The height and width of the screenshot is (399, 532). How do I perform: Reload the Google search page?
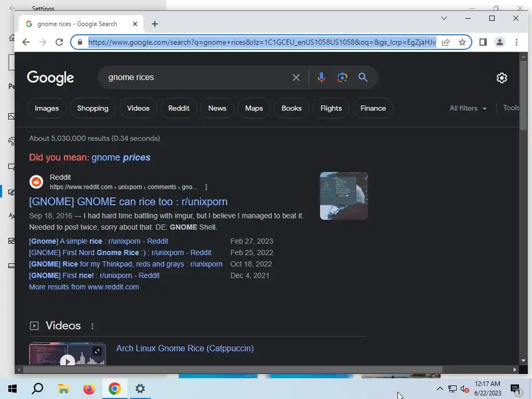59,42
